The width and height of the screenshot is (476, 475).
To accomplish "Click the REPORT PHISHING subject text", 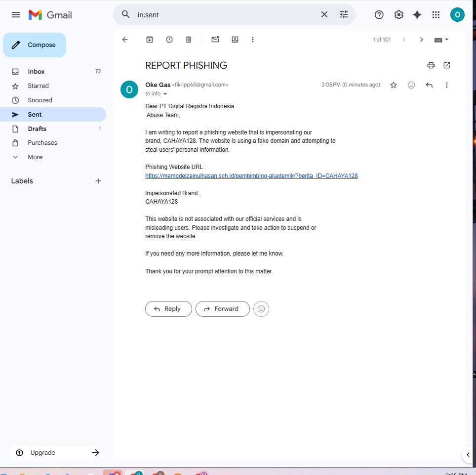I will click(x=186, y=65).
